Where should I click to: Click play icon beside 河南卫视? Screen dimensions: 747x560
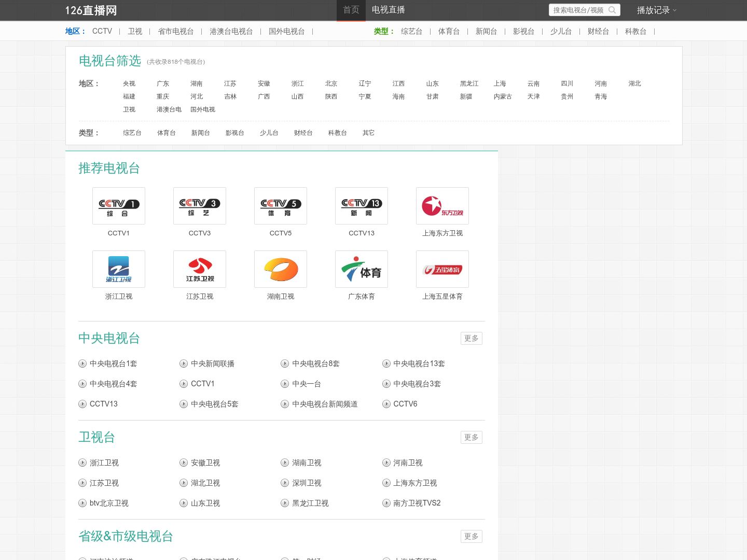coord(386,463)
